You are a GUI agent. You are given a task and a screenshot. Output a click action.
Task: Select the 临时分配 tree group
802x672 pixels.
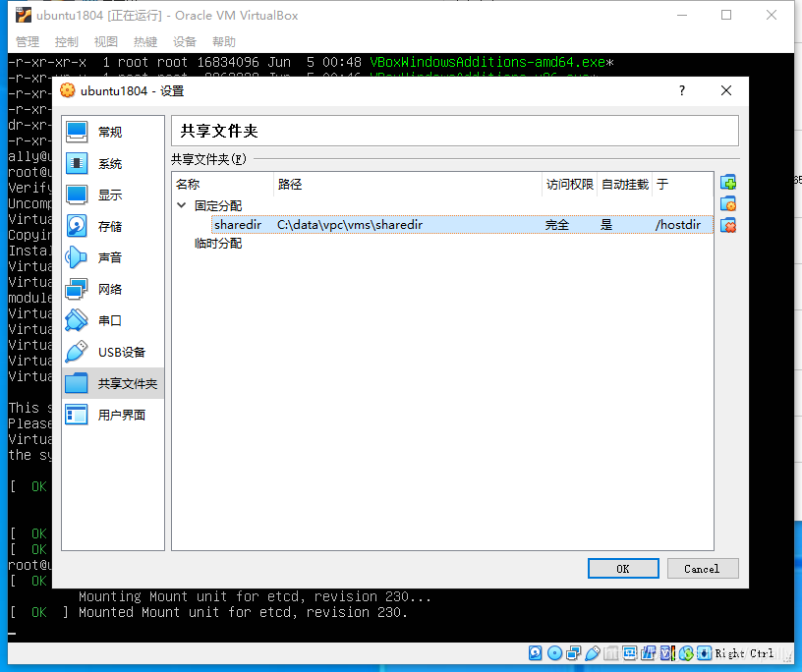218,244
